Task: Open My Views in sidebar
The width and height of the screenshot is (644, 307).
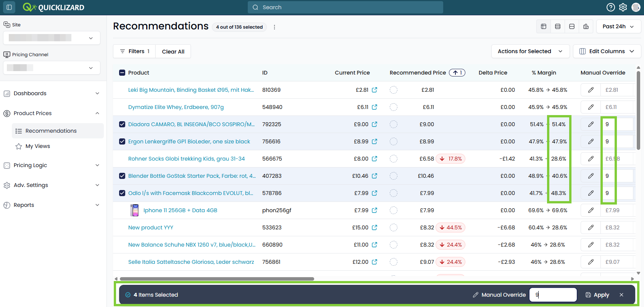Action: (x=37, y=146)
